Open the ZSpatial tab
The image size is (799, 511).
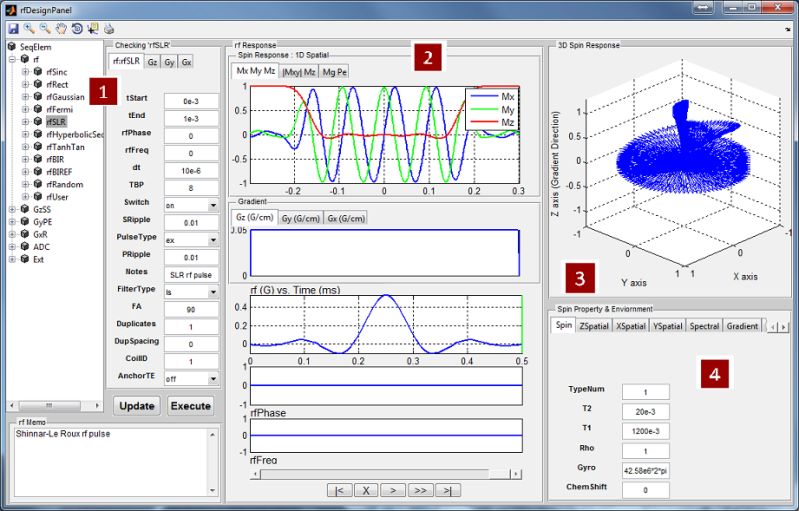(594, 326)
